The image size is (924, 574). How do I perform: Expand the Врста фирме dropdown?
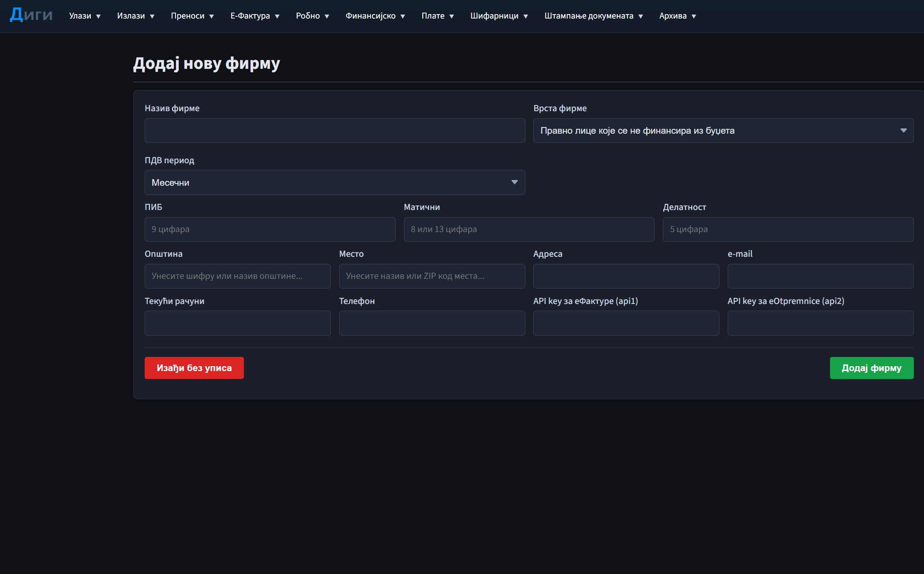(723, 131)
